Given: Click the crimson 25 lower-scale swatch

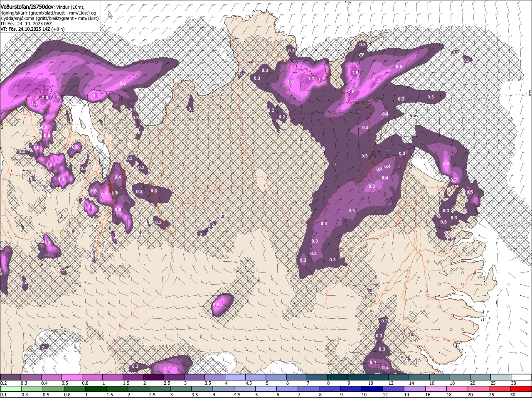Looking at the screenshot, I should [x=499, y=389].
